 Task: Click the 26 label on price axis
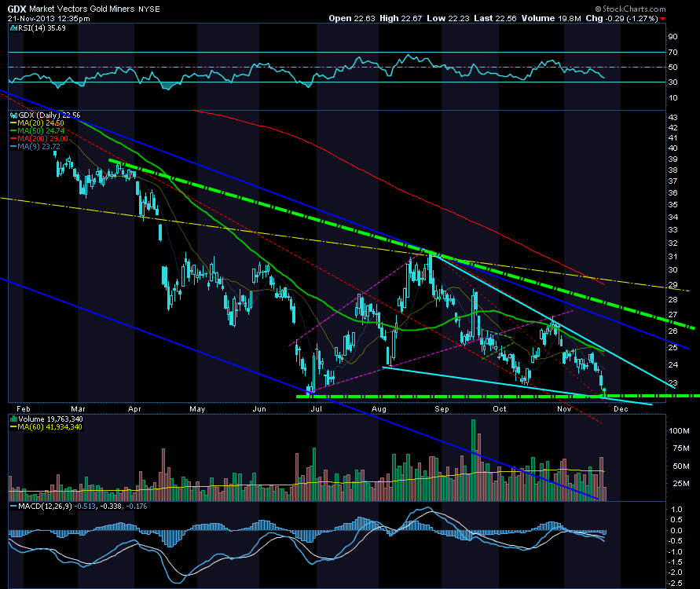tap(673, 331)
